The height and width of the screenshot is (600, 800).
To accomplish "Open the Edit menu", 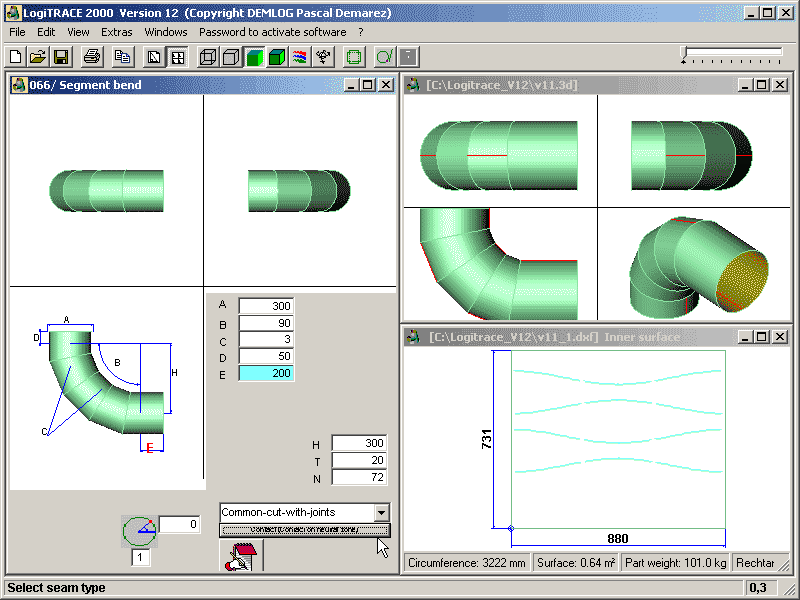I will click(46, 32).
